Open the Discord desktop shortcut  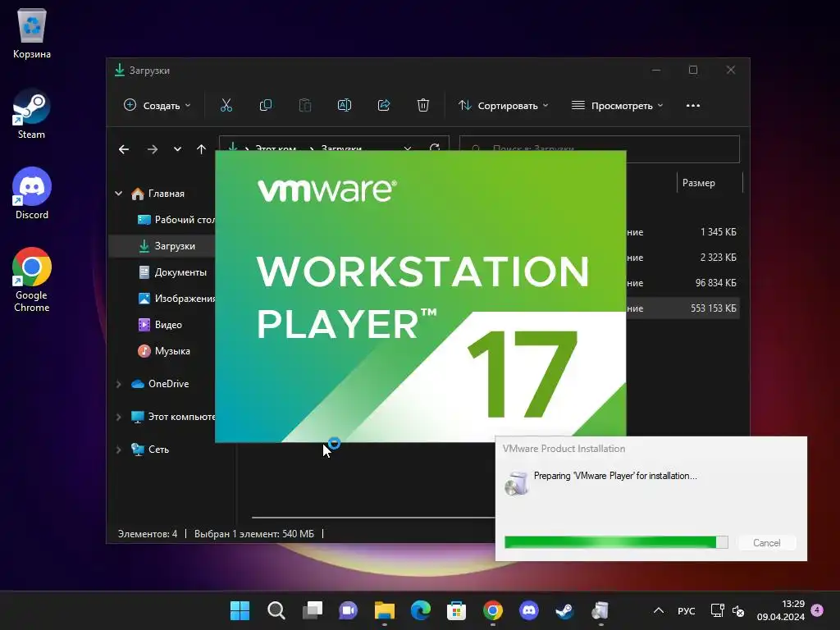(x=32, y=194)
